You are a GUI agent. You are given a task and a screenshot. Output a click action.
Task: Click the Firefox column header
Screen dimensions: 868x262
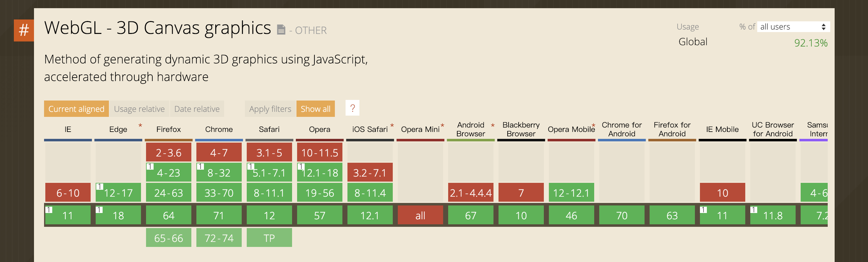[x=168, y=129]
